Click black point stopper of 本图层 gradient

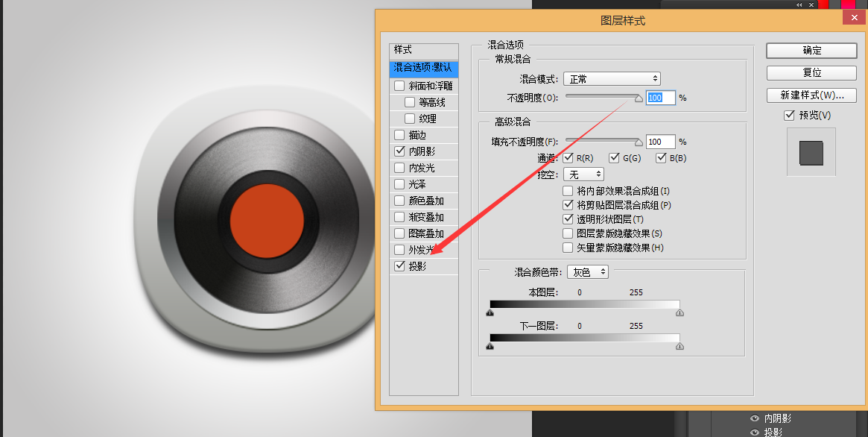[490, 313]
